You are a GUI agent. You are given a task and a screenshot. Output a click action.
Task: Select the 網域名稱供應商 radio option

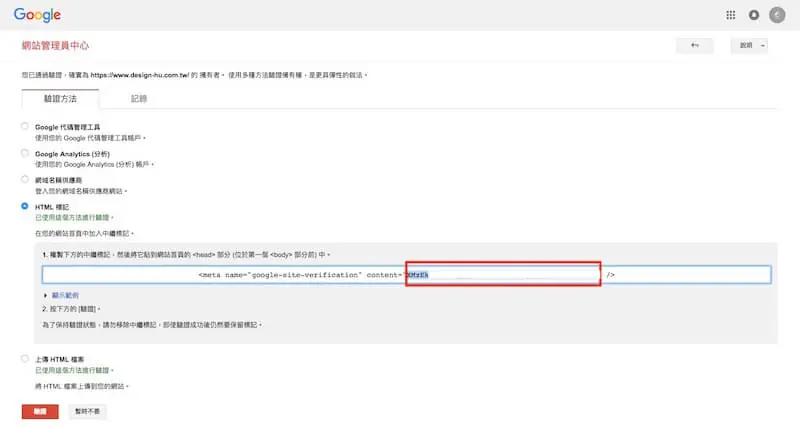24,179
